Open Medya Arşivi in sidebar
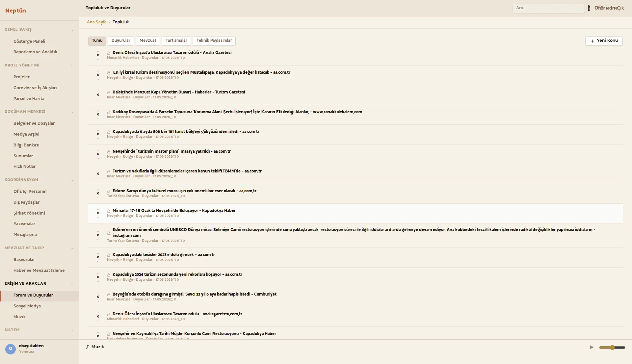The width and height of the screenshot is (632, 364). pos(39,134)
